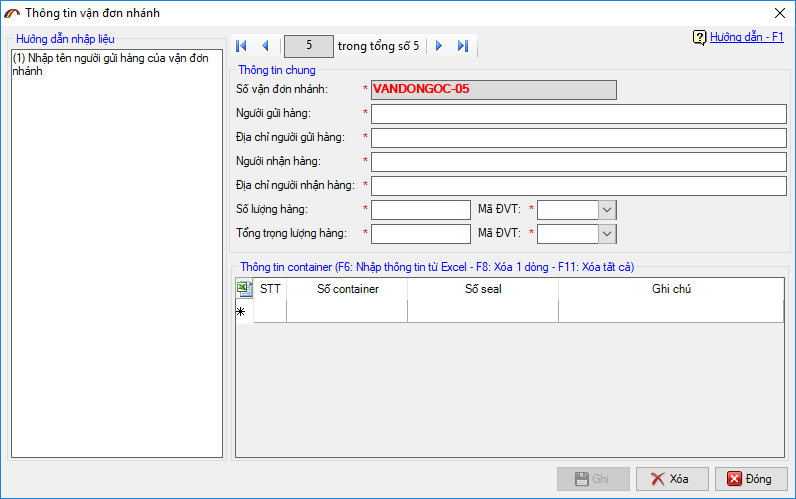Click the new row asterisk marker
The width and height of the screenshot is (796, 499).
point(241,312)
